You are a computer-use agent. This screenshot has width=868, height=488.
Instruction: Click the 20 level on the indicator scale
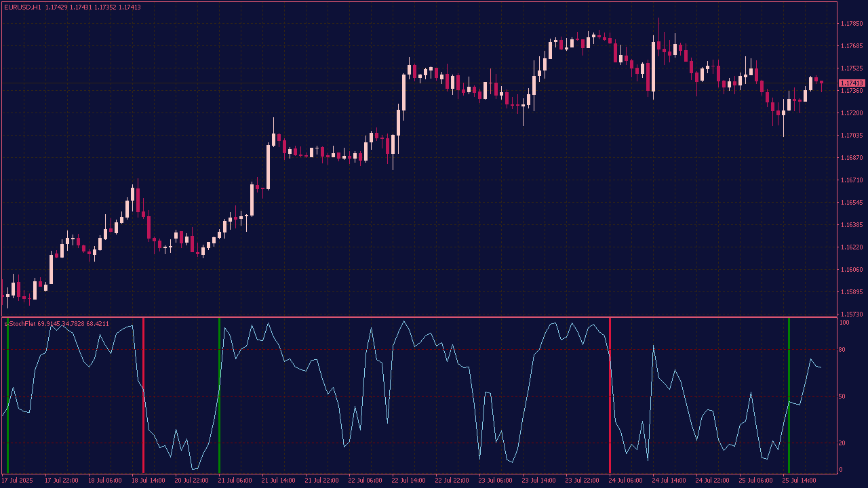(x=843, y=443)
